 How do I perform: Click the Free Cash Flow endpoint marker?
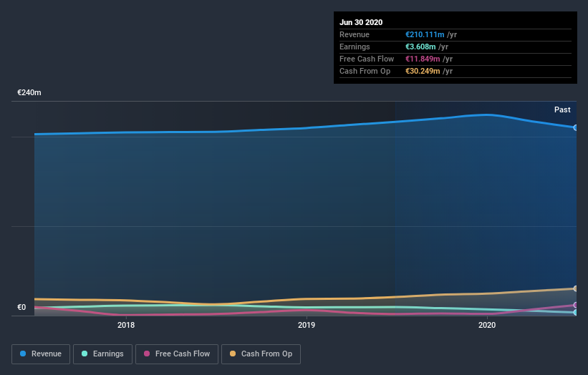pyautogui.click(x=575, y=305)
